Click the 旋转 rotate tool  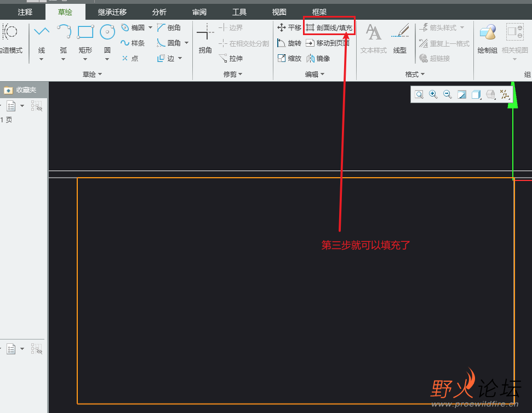click(x=289, y=43)
